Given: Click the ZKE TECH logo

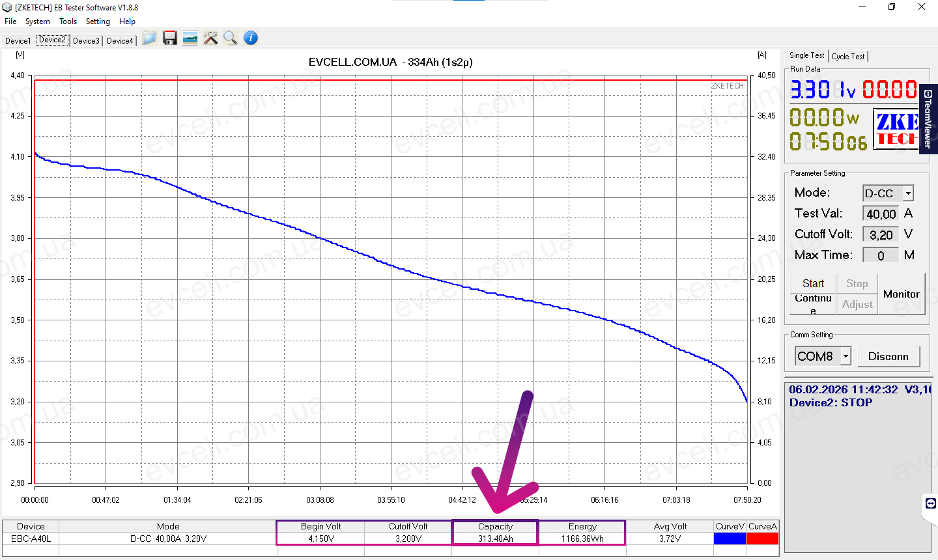Looking at the screenshot, I should tap(896, 129).
